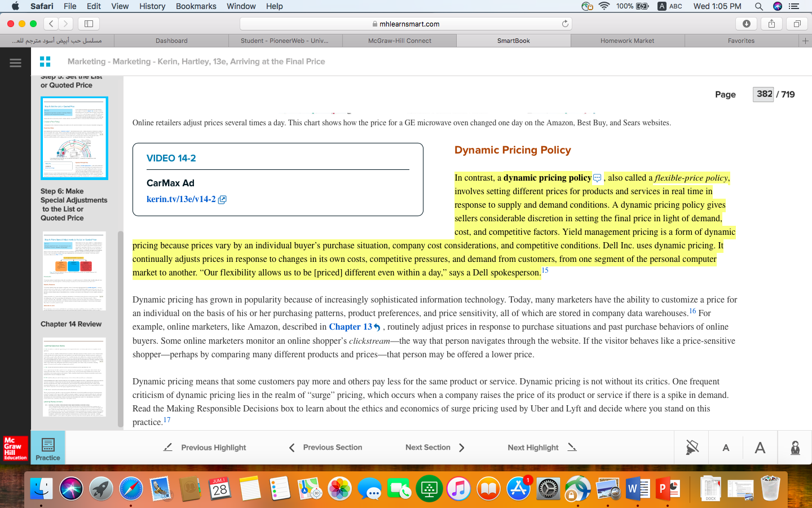Open the blue grid contents icon
The height and width of the screenshot is (508, 812).
45,62
